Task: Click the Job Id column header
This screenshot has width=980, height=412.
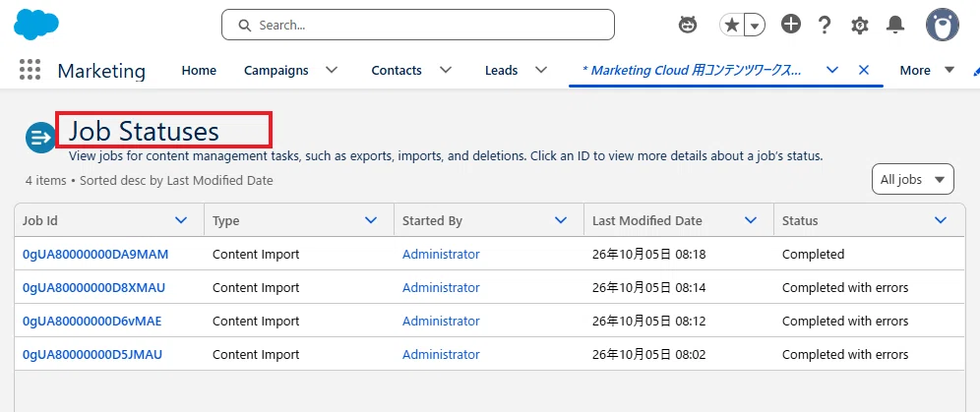Action: [40, 220]
